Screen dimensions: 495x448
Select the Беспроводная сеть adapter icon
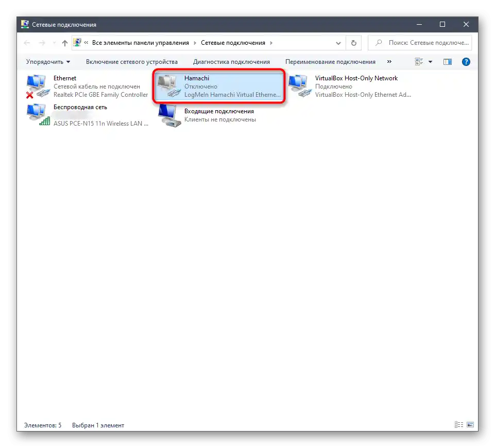pos(38,115)
